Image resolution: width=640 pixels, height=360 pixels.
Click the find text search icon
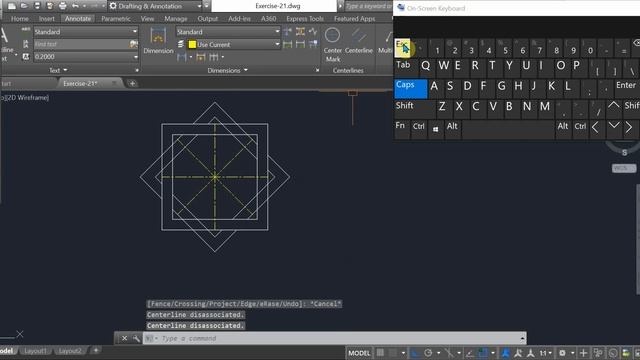(133, 44)
